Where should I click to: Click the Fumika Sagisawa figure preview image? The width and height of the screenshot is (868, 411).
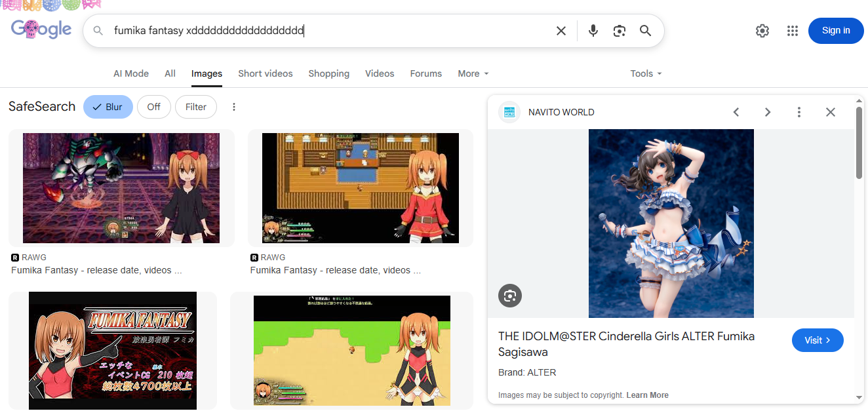point(671,224)
